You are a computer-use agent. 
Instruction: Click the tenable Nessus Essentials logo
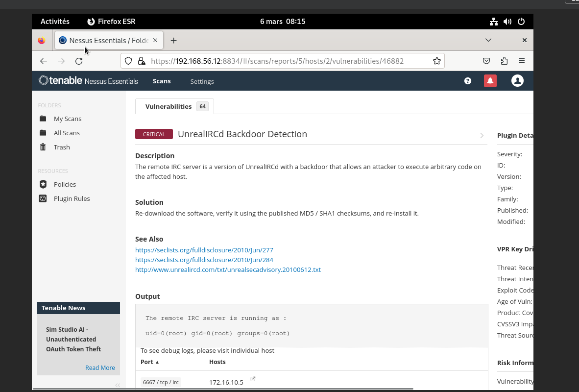(x=88, y=80)
